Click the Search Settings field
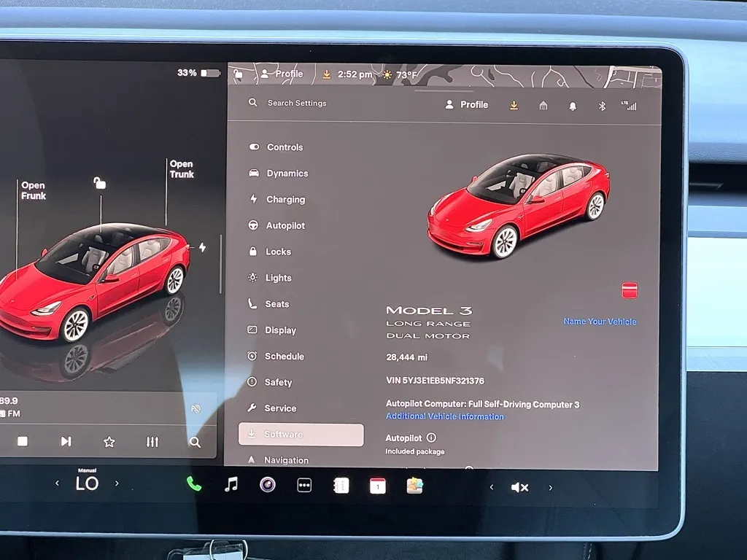The image size is (747, 560). click(297, 104)
